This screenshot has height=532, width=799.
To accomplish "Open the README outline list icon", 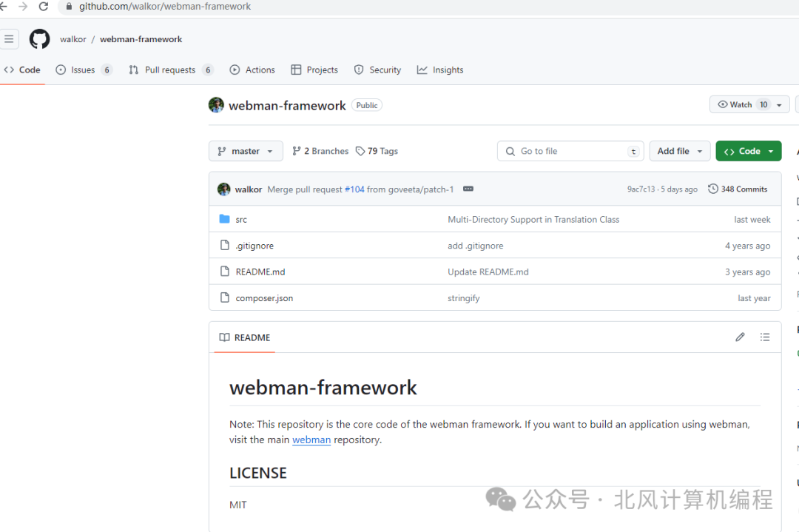I will coord(766,337).
